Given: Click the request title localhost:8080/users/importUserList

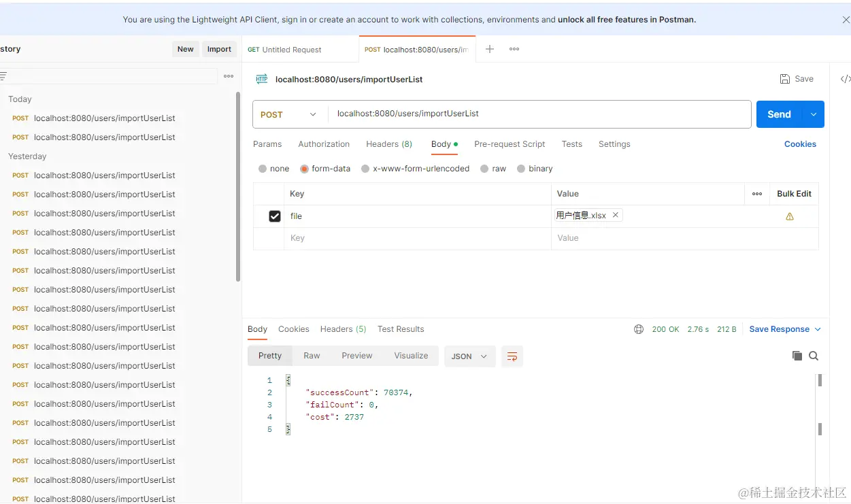Looking at the screenshot, I should pos(349,80).
